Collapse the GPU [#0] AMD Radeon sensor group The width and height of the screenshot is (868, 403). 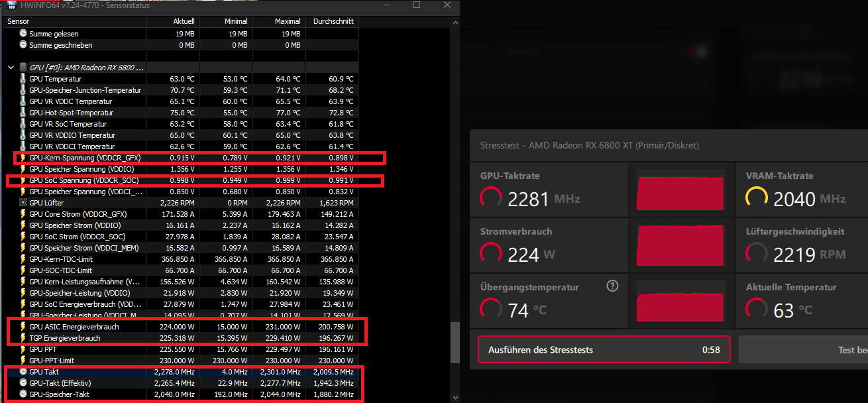11,68
